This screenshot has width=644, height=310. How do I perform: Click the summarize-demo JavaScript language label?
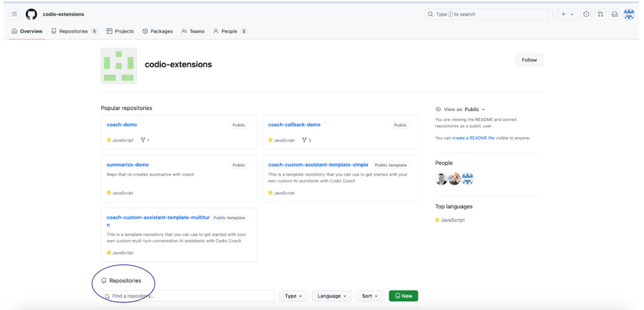click(x=123, y=193)
